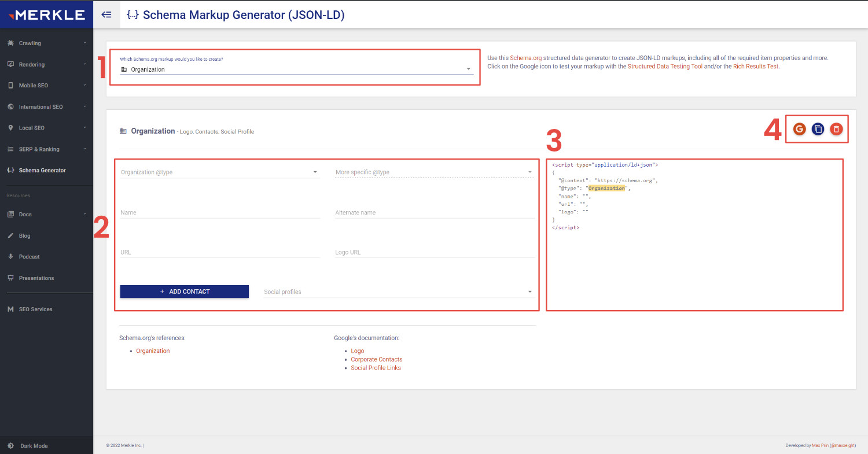The width and height of the screenshot is (868, 454).
Task: Open the Corporate Contacts documentation link
Action: 377,359
